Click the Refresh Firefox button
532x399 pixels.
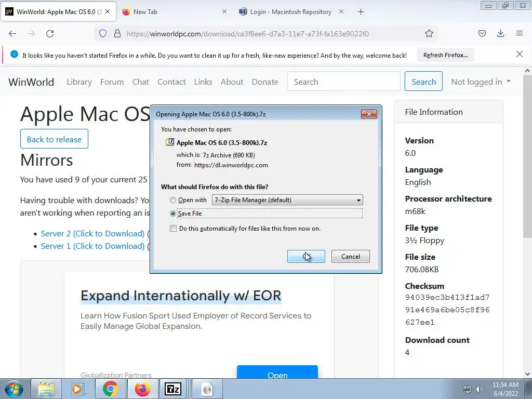(x=445, y=55)
